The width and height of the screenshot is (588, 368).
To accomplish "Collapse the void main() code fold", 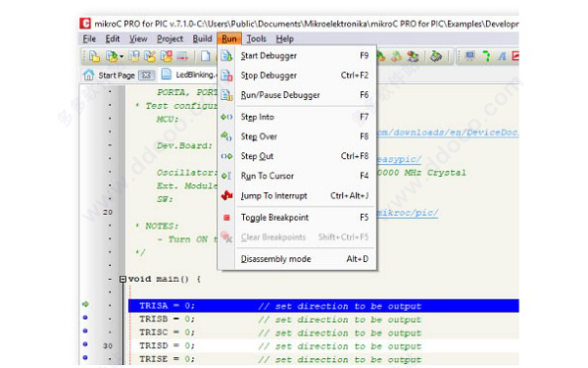I will (122, 279).
